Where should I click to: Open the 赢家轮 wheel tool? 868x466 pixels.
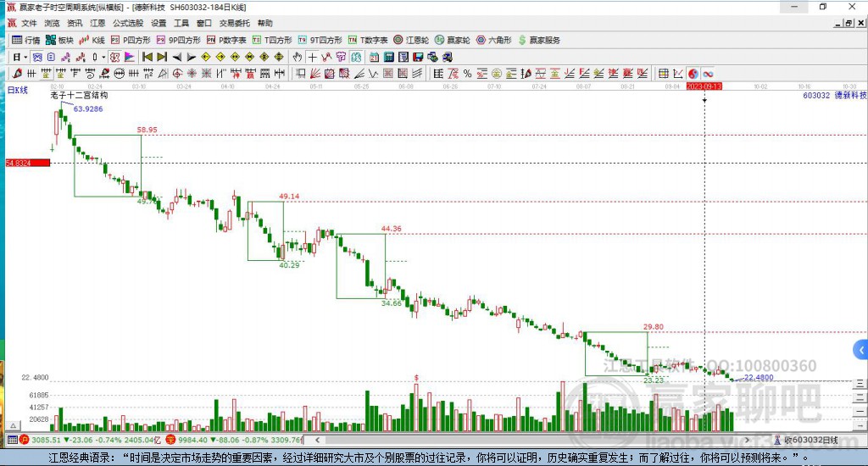pos(453,40)
